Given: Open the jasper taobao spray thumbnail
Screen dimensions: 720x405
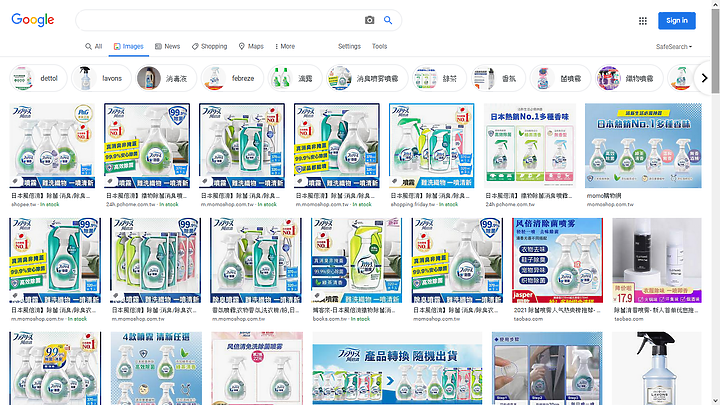Looking at the screenshot, I should pos(557,260).
